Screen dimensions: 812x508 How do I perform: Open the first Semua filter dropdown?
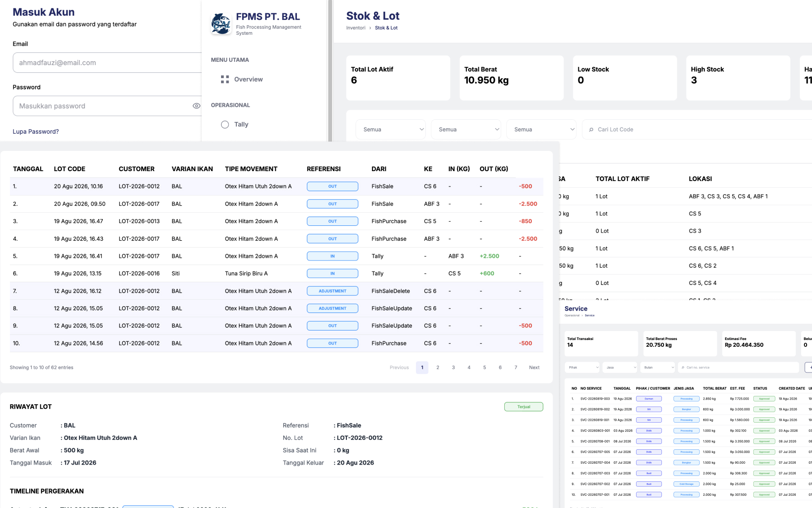point(391,130)
